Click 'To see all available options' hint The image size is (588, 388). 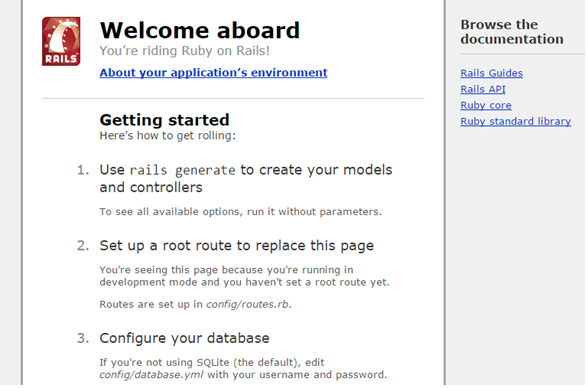click(240, 212)
